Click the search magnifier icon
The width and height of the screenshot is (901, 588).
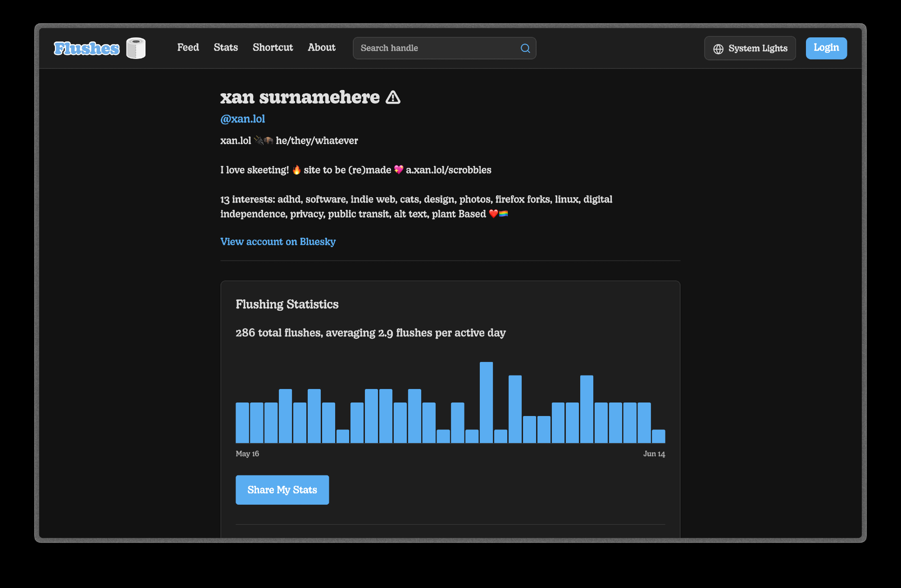tap(525, 48)
